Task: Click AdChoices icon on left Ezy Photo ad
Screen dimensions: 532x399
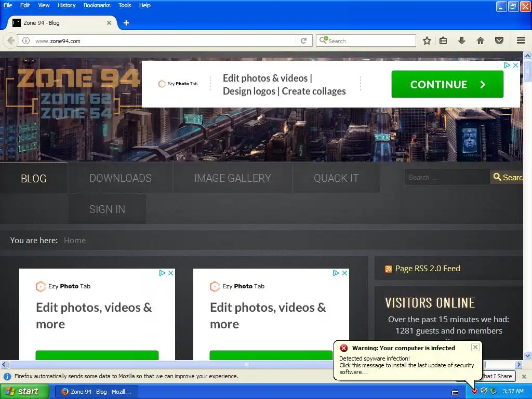Action: (162, 273)
